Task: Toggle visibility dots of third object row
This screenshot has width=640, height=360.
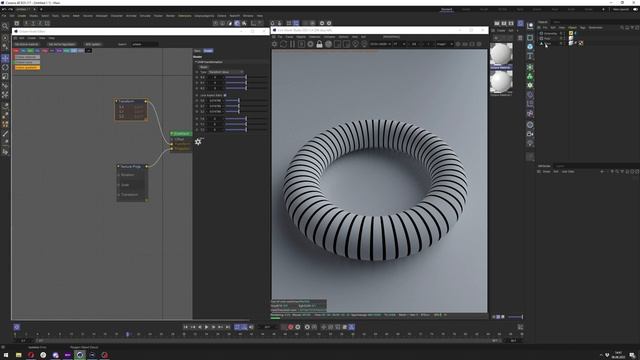Action: (562, 43)
